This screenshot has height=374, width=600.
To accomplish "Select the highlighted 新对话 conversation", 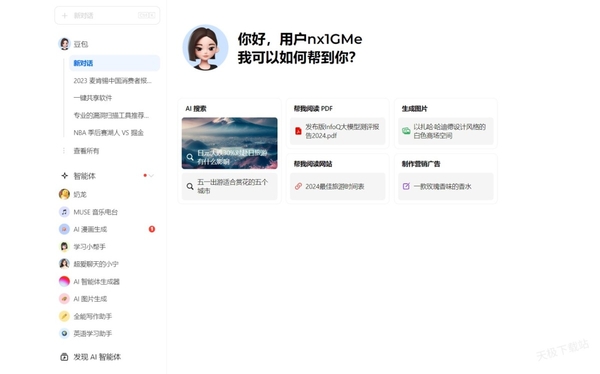I will coord(114,63).
